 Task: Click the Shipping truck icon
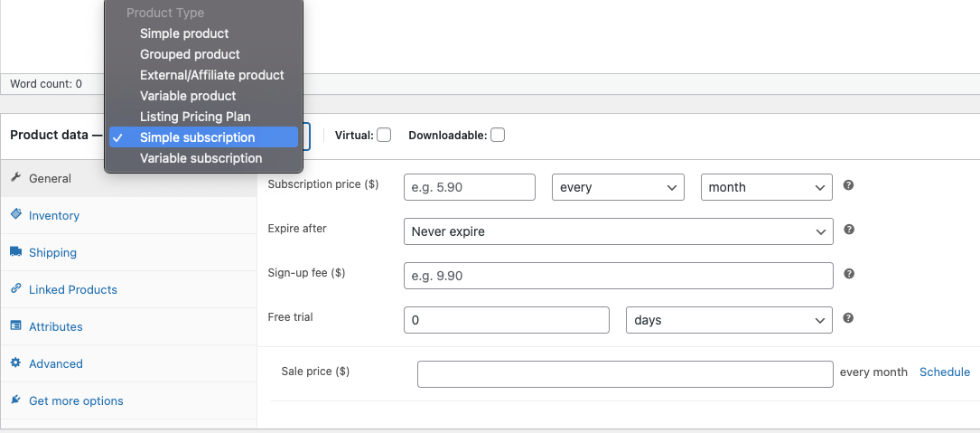(16, 251)
